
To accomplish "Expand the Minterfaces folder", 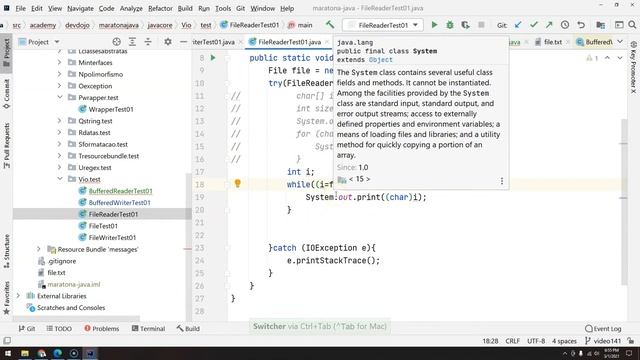I will click(60, 62).
